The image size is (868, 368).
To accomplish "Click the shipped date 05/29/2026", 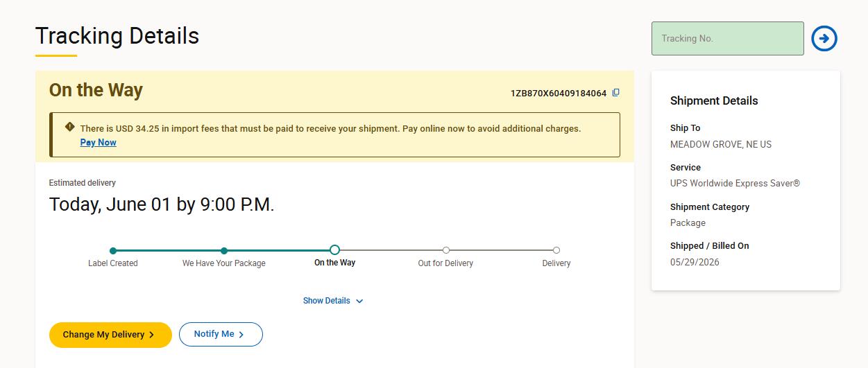I will coord(695,262).
